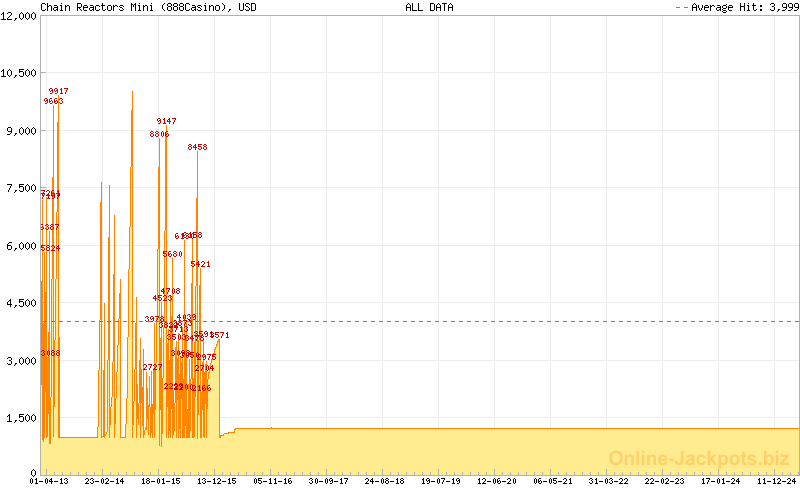Click the 2727 low point label
The image size is (800, 490).
(x=152, y=367)
